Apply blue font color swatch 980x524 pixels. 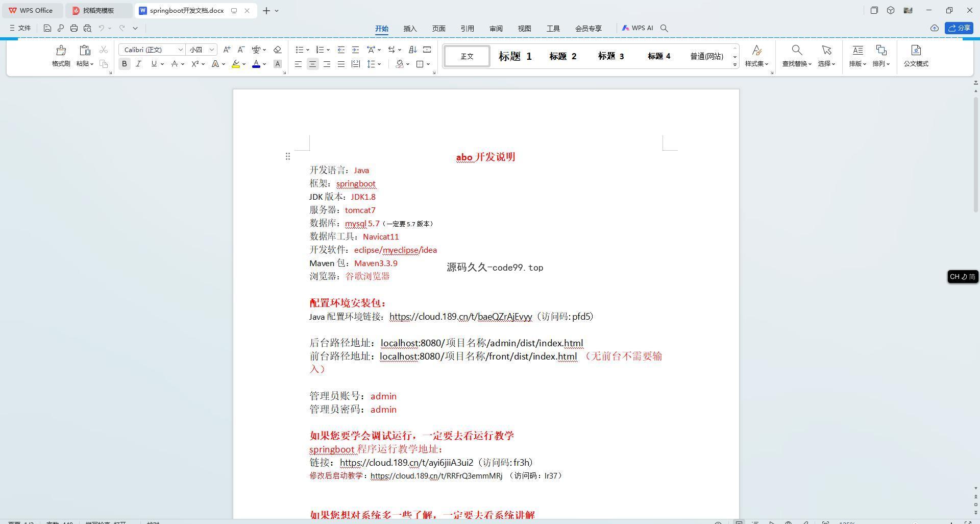click(256, 64)
